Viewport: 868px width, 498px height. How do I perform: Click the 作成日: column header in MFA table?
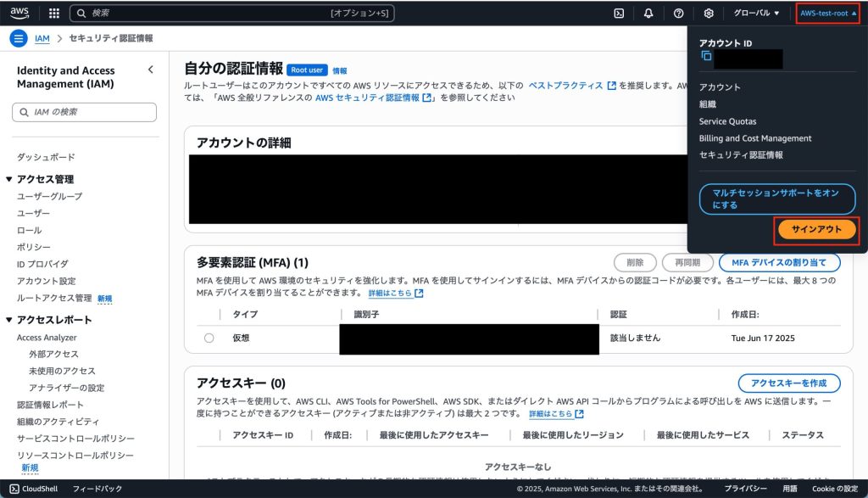pyautogui.click(x=745, y=314)
